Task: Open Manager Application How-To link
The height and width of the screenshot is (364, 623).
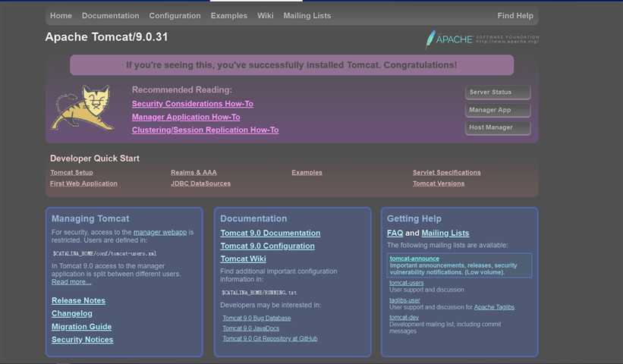Action: 186,117
